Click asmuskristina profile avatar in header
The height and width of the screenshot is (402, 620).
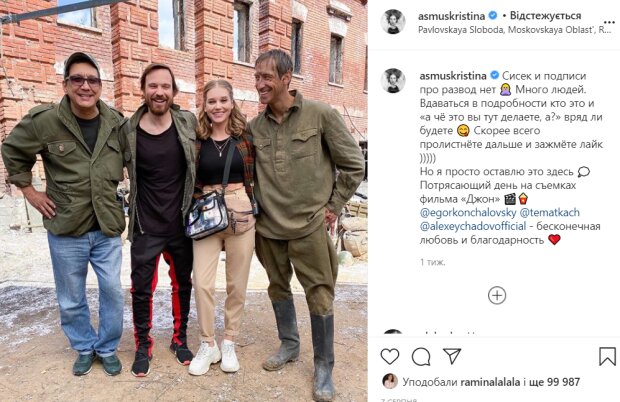point(393,22)
